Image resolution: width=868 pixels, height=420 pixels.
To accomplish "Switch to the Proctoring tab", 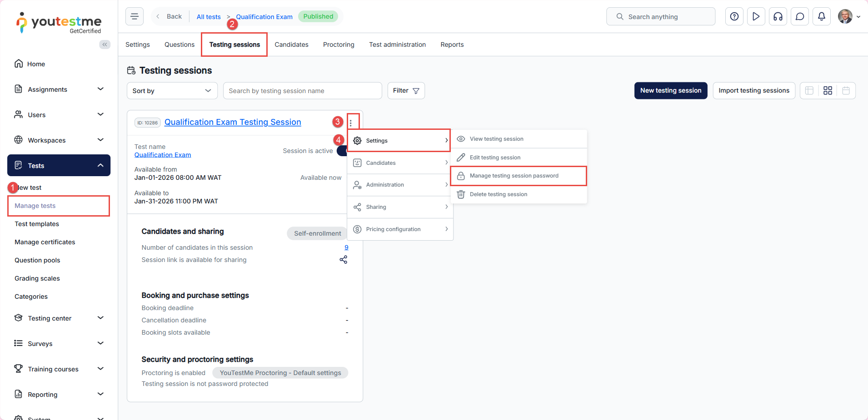I will [338, 44].
